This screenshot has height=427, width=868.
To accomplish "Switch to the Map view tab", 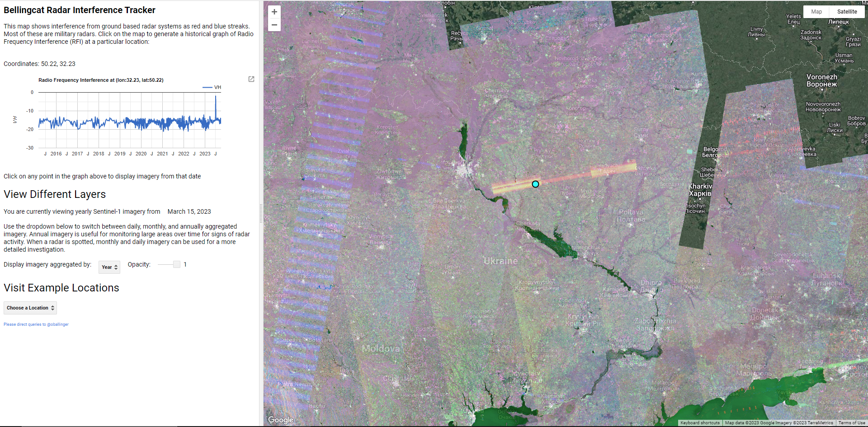I will (816, 12).
